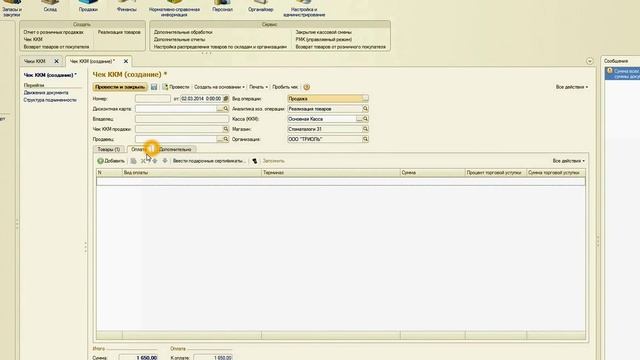This screenshot has height=360, width=640.
Task: Click Ввести подарочные сертификаты button
Action: (x=209, y=161)
